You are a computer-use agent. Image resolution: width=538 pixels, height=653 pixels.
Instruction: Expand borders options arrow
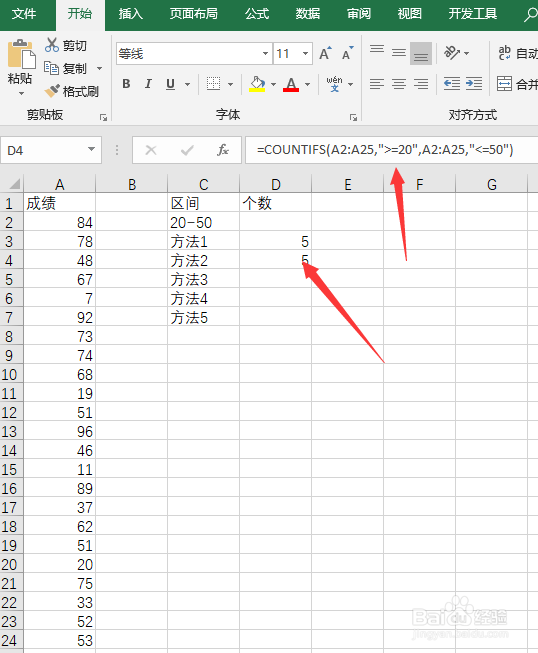pos(231,84)
